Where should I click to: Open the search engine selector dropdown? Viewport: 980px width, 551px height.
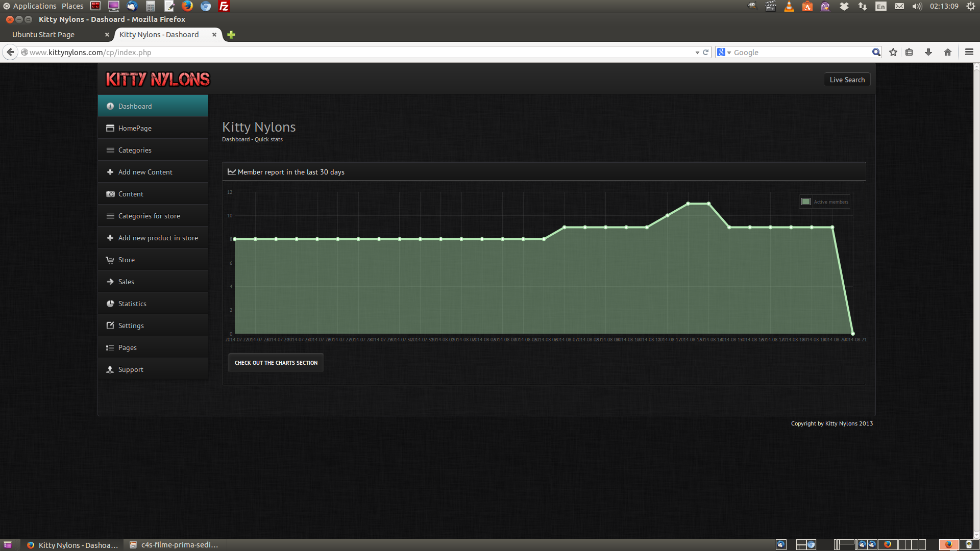[724, 52]
